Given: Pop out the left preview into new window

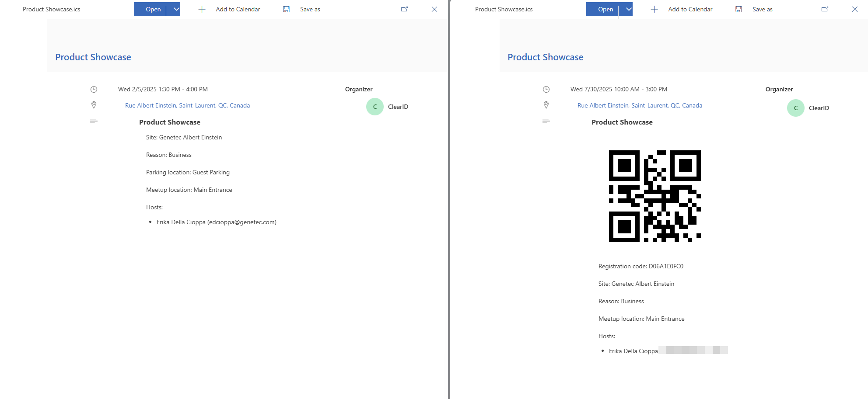Looking at the screenshot, I should pos(404,9).
